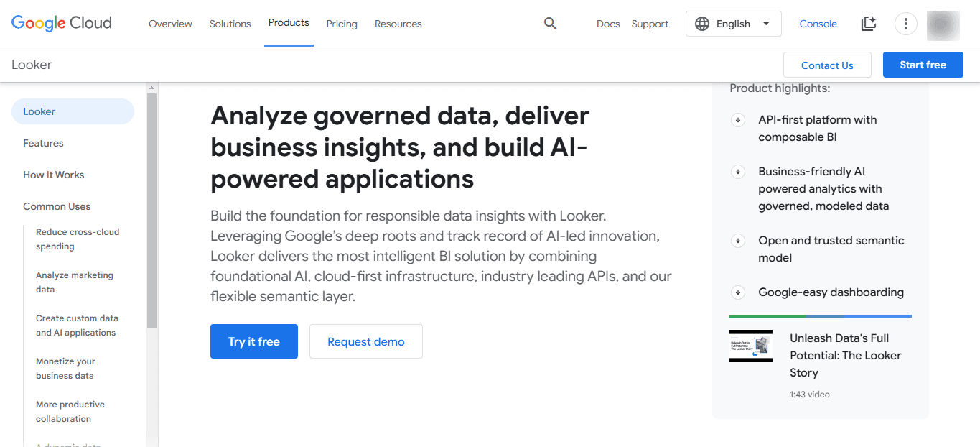The height and width of the screenshot is (447, 980).
Task: Click the green-blue progress bar above the video
Action: (820, 315)
